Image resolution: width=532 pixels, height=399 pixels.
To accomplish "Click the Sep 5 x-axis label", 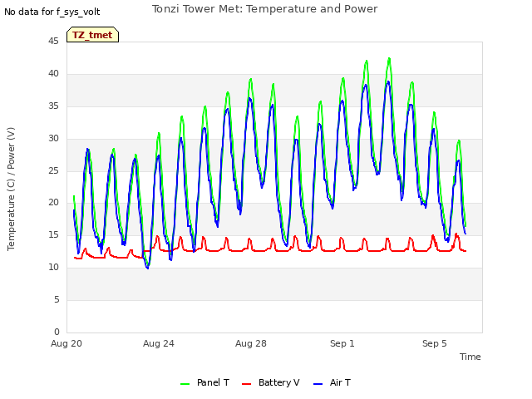I will pyautogui.click(x=434, y=343).
